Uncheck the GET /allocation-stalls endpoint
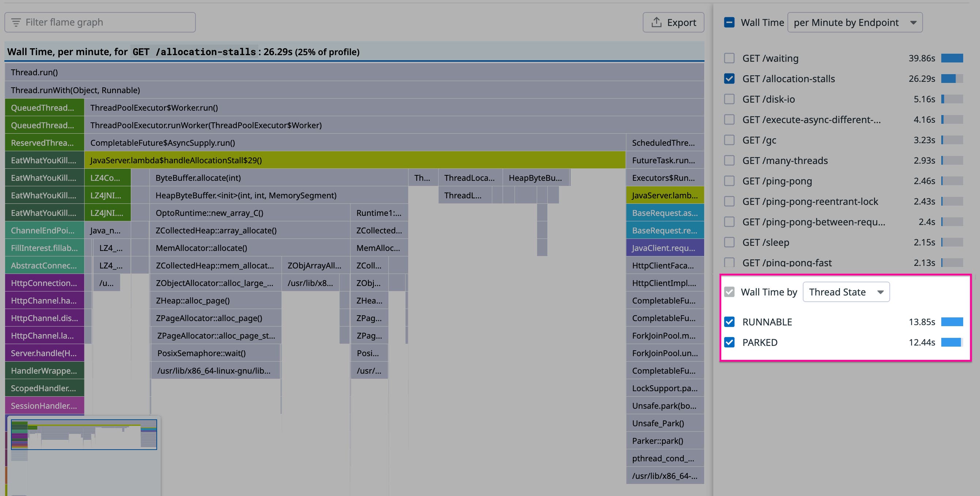This screenshot has width=980, height=496. coord(729,79)
